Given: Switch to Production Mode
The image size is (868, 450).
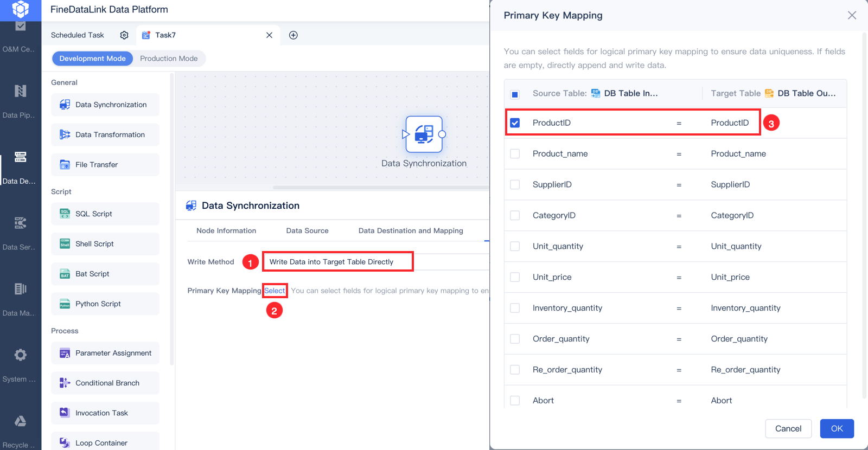Looking at the screenshot, I should 169,59.
